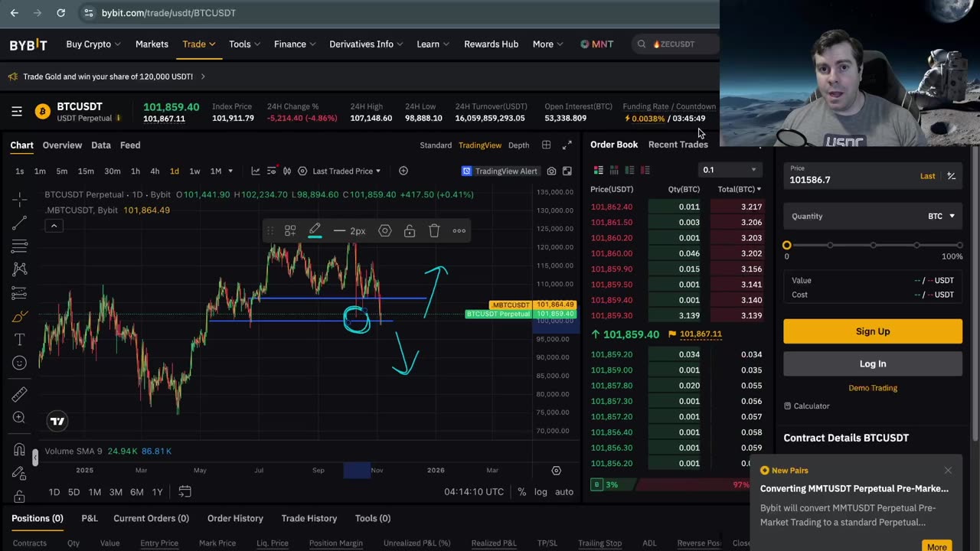Click the header search icon
Screen dimensions: 980x551
click(642, 44)
